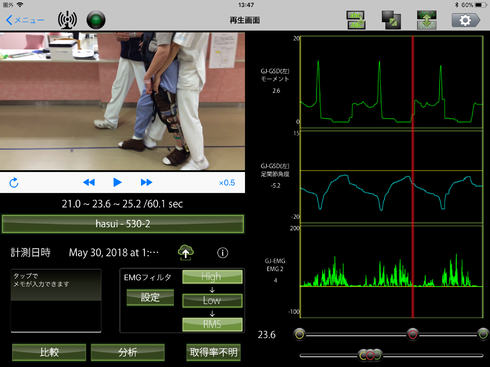Click the lower overview slider knob cluster
The height and width of the screenshot is (367, 490).
click(x=370, y=355)
